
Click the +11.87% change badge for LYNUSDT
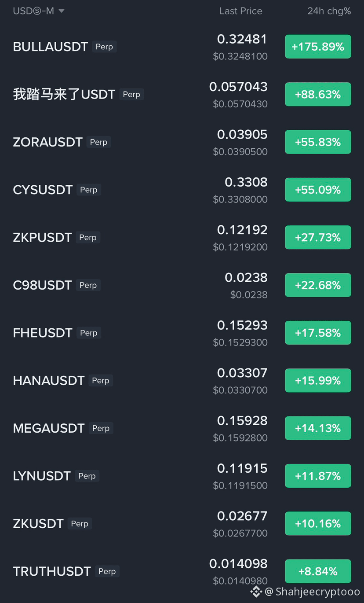click(318, 476)
